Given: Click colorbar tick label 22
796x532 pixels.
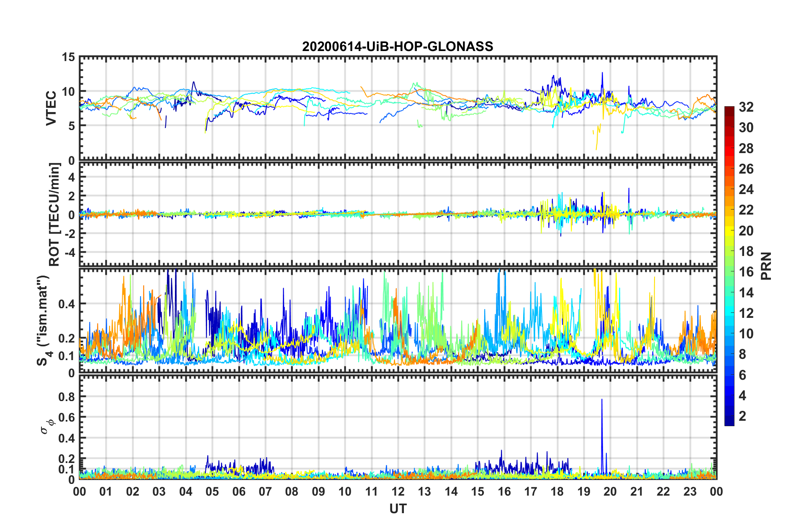Looking at the screenshot, I should point(746,210).
